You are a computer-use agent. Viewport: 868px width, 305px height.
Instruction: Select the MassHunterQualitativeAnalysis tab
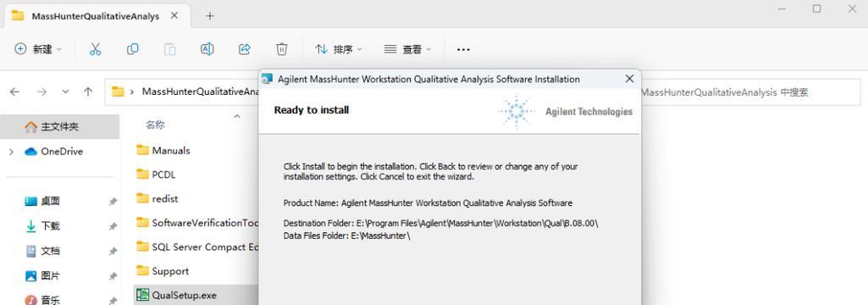click(x=97, y=16)
